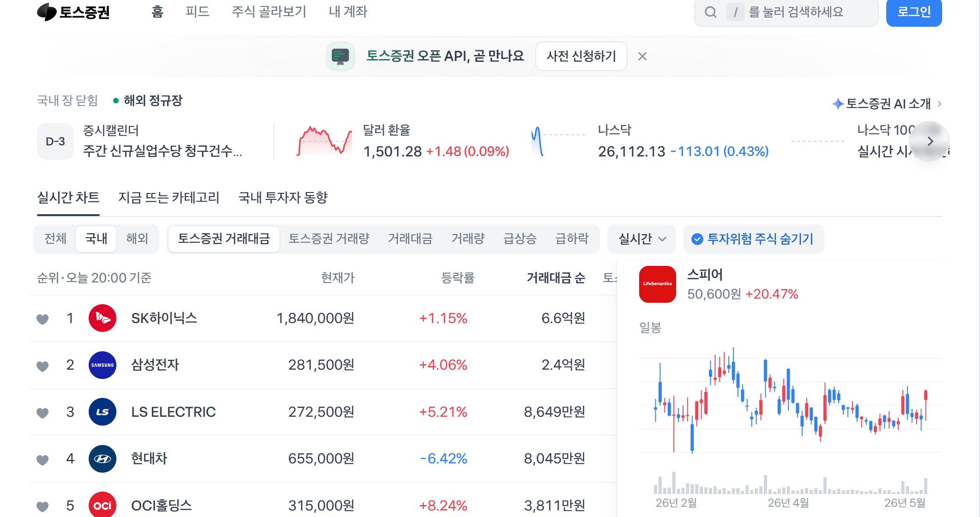This screenshot has height=517, width=980.
Task: Open 주식 골라보기 menu
Action: point(269,12)
